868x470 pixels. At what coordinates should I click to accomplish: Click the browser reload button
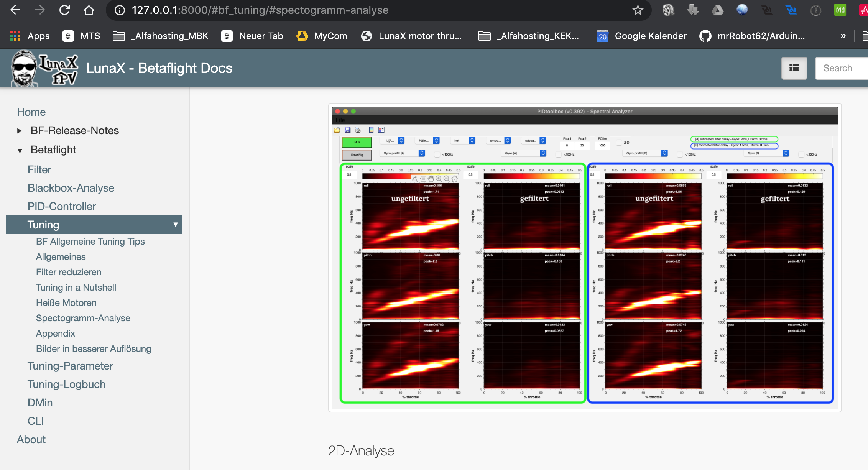click(64, 10)
